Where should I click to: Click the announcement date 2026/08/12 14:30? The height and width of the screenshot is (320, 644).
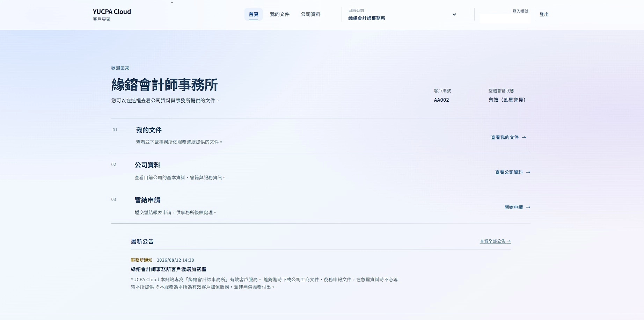[175, 260]
